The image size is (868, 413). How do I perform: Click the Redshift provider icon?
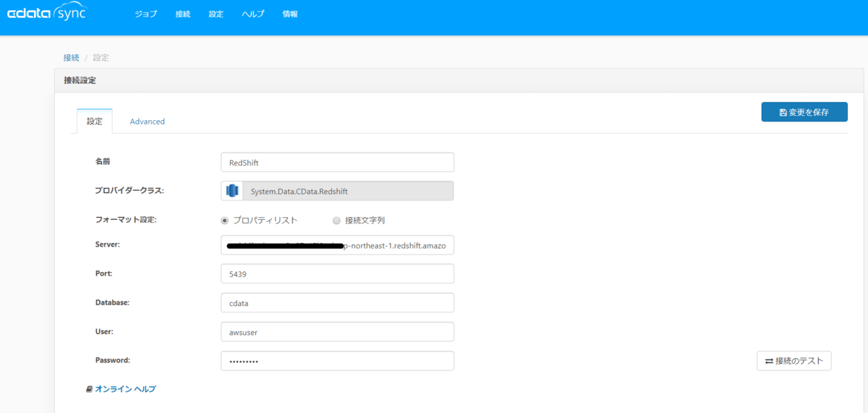(232, 191)
